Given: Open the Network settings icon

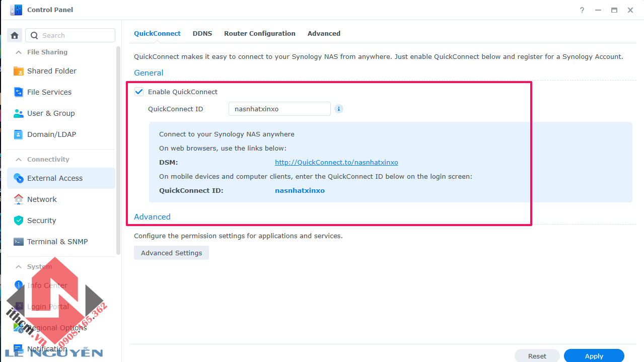Looking at the screenshot, I should click(x=19, y=199).
